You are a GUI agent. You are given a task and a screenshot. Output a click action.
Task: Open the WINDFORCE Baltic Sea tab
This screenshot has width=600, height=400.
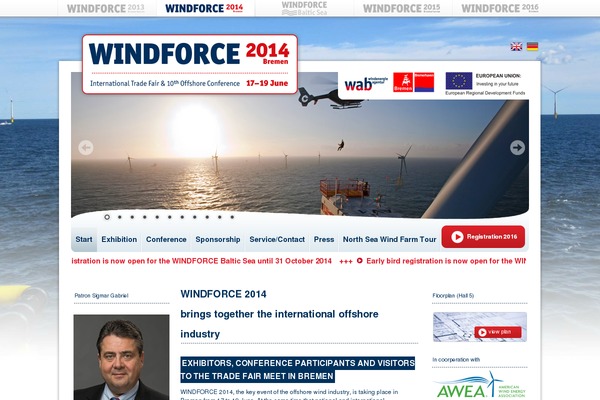pos(304,8)
